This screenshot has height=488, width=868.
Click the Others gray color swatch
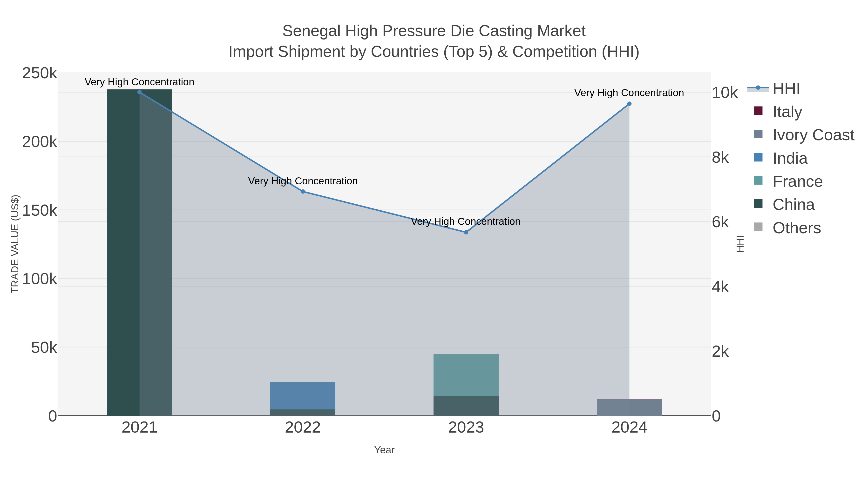[x=758, y=227]
